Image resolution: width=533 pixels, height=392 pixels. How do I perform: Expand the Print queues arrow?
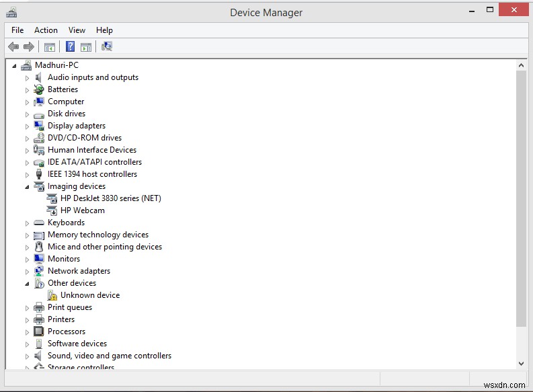click(x=27, y=308)
